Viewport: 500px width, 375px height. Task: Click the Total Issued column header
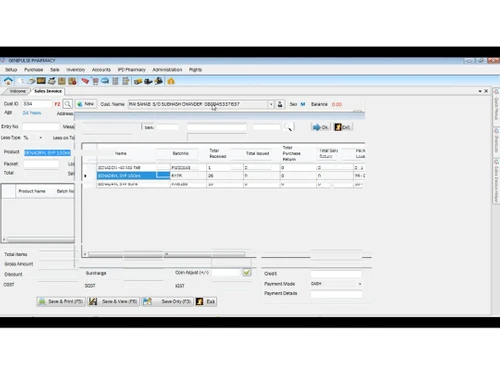(257, 153)
